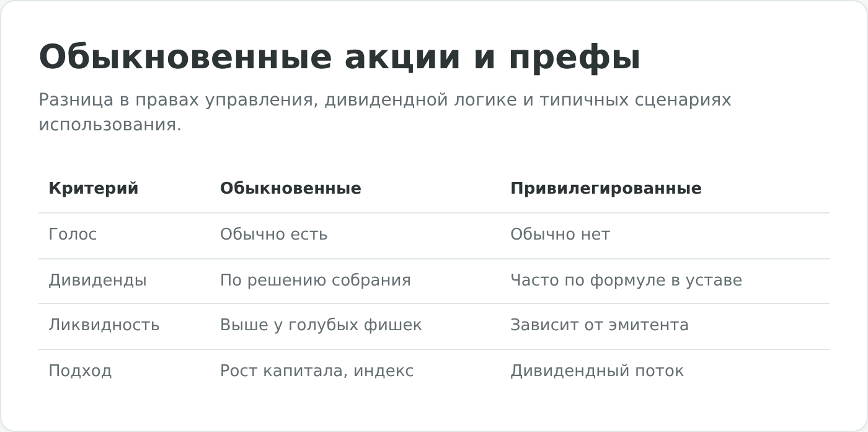Click the heading "Обыкновенные акции и префы"
Image resolution: width=868 pixels, height=432 pixels.
340,58
